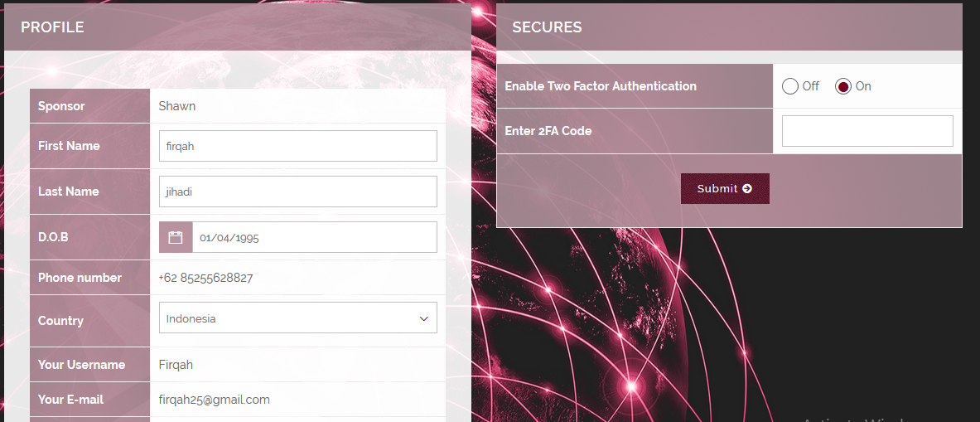
Task: Click the arrow icon on Submit button
Action: coord(747,188)
